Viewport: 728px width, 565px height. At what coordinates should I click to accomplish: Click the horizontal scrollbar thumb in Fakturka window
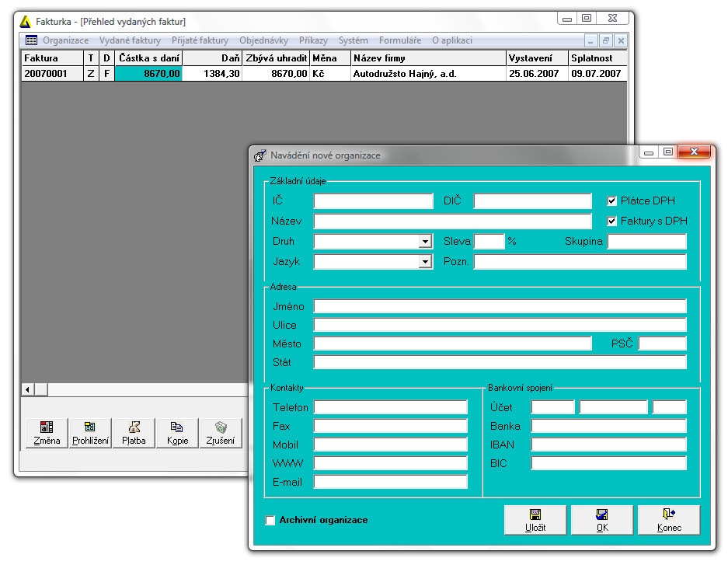click(x=41, y=389)
